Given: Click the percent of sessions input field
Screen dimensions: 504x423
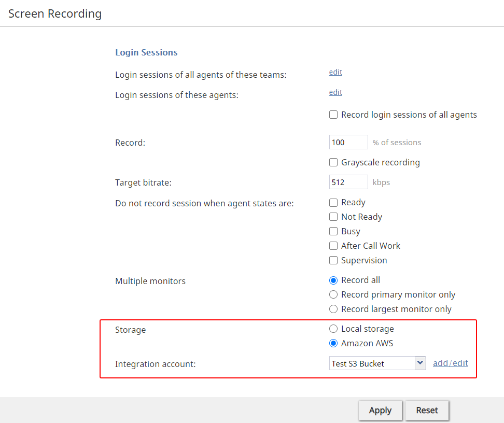Looking at the screenshot, I should pyautogui.click(x=348, y=142).
